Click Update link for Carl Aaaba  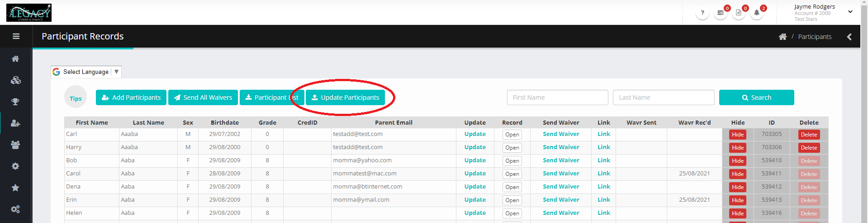(x=475, y=134)
